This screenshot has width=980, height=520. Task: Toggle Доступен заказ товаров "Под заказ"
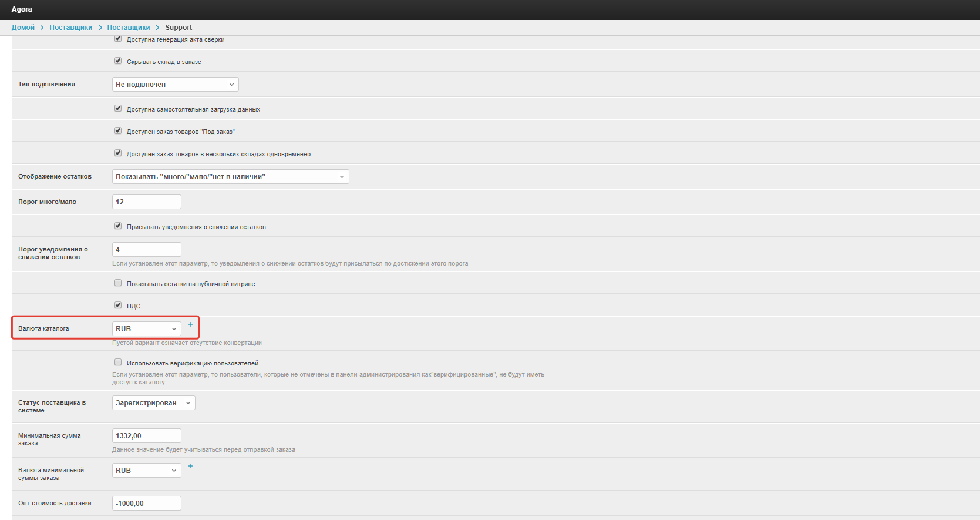click(x=118, y=130)
